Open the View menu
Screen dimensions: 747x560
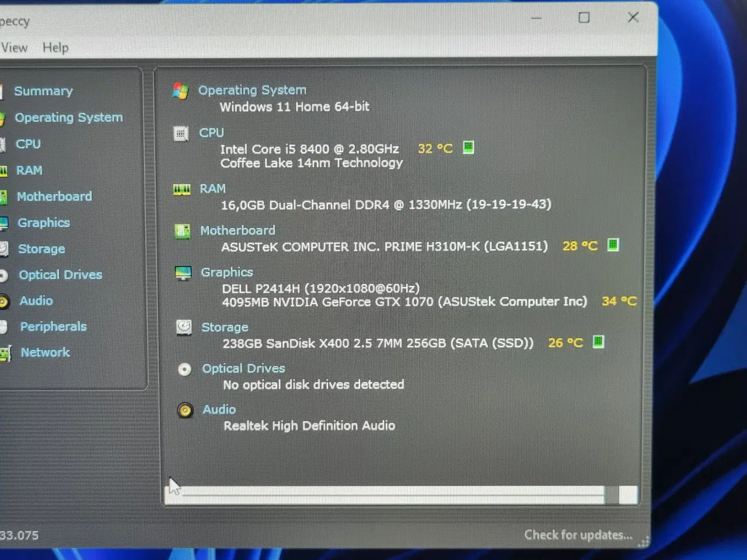pyautogui.click(x=14, y=48)
